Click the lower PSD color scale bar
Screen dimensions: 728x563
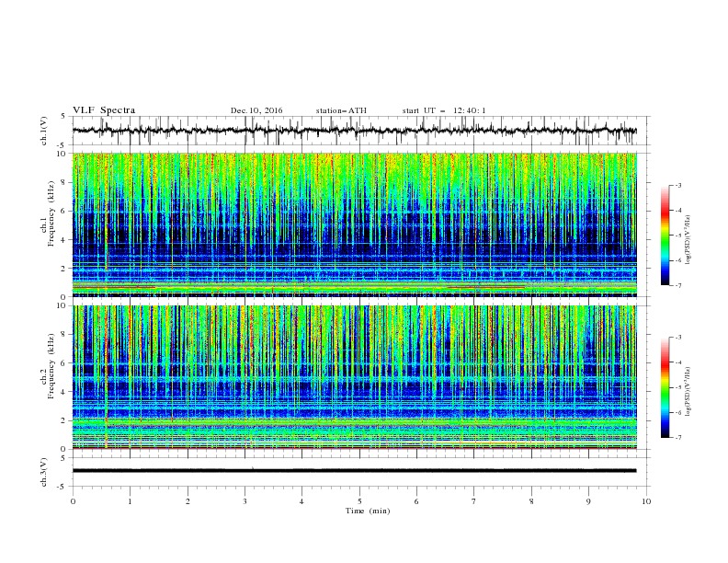coord(665,387)
